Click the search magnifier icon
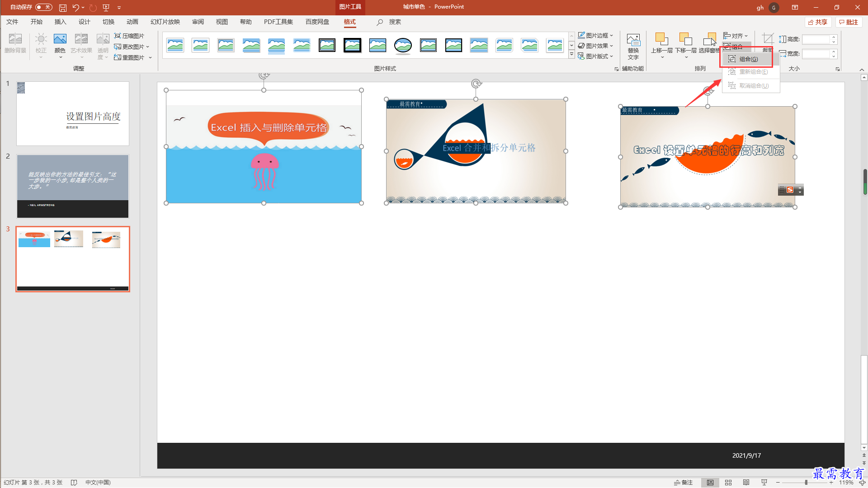This screenshot has width=868, height=488. [x=380, y=22]
